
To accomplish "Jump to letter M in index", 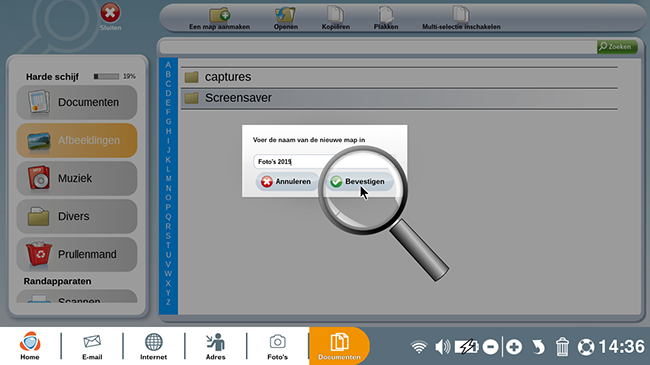I will [168, 178].
